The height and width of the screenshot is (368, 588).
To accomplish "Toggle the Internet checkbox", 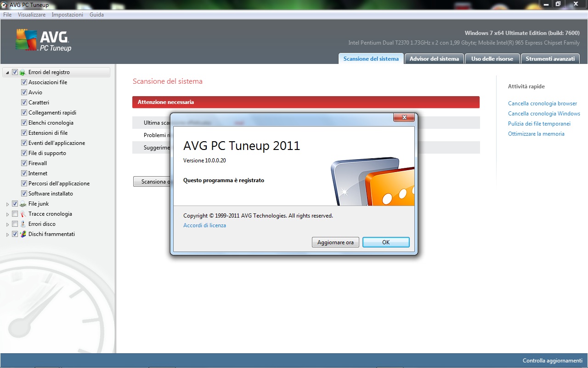I will [24, 173].
